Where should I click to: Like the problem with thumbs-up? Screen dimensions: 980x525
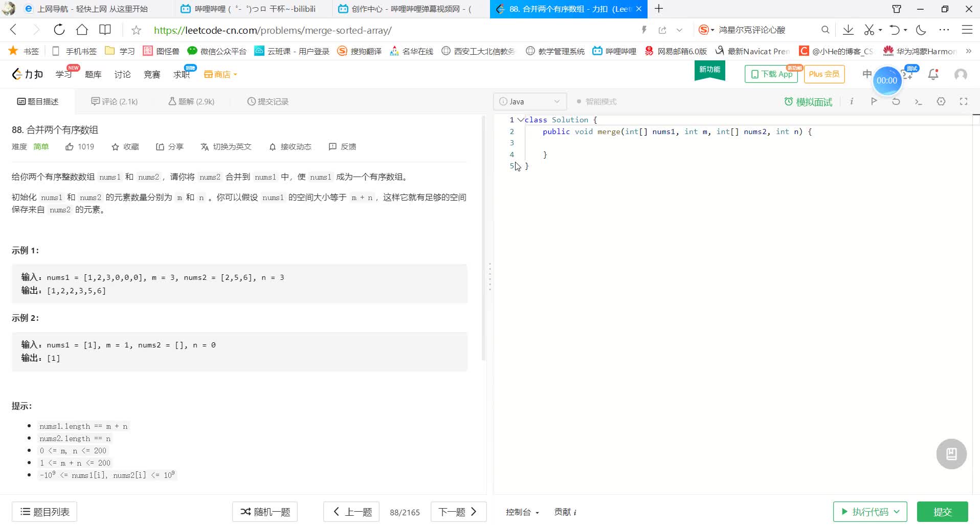coord(70,147)
